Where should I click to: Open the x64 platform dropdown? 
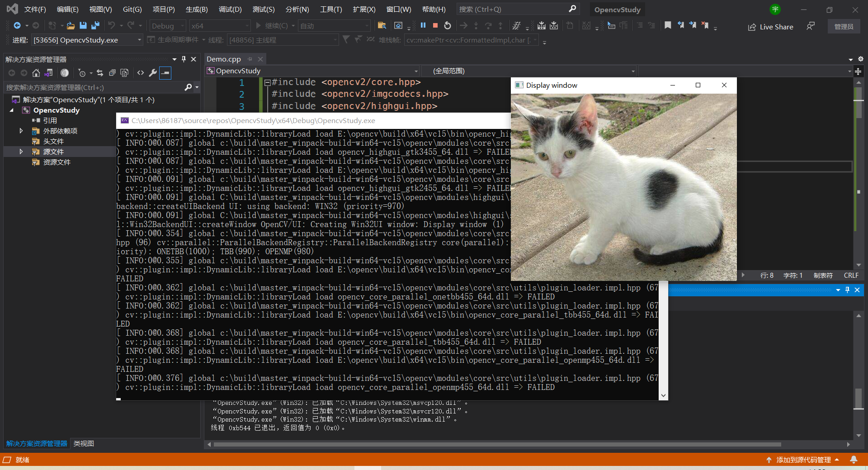[220, 26]
